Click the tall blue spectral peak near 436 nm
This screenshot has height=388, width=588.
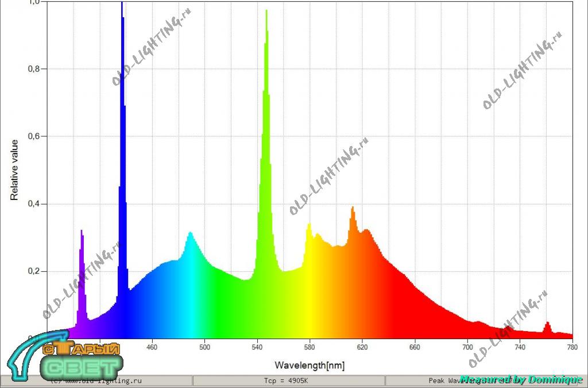[x=123, y=169]
